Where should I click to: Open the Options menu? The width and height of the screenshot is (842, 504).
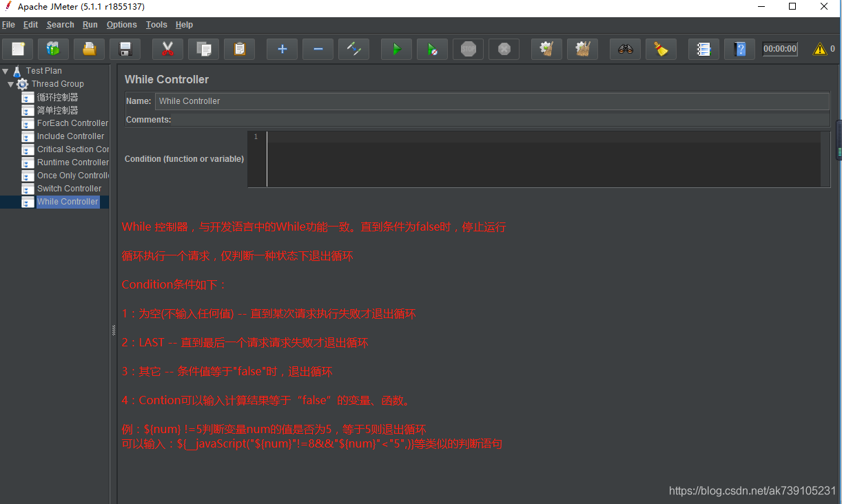click(x=122, y=25)
